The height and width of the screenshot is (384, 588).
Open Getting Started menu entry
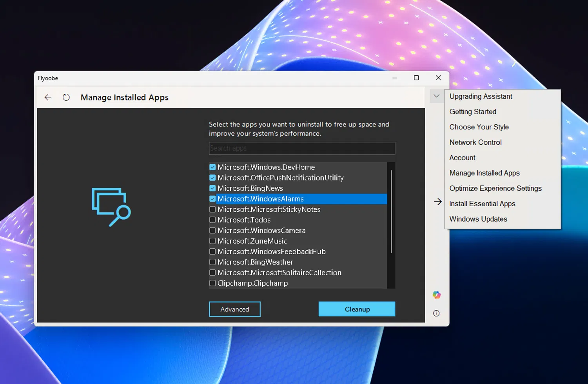click(x=503, y=112)
